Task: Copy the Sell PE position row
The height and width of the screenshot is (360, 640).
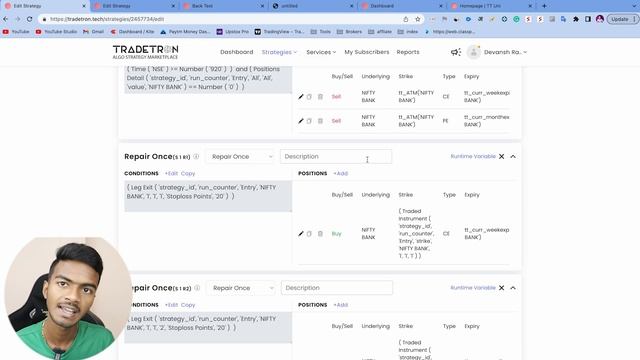Action: click(x=309, y=121)
